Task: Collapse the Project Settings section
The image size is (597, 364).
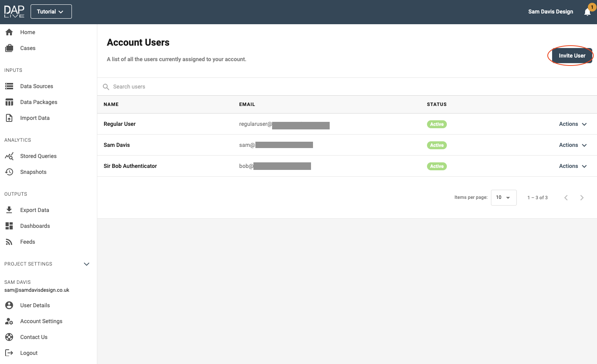Action: (x=87, y=264)
